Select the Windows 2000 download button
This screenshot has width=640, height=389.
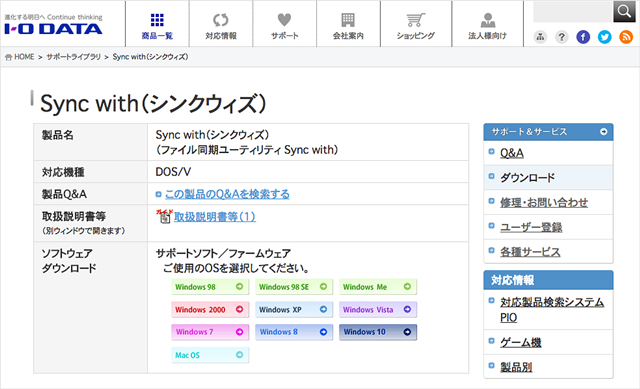(210, 309)
